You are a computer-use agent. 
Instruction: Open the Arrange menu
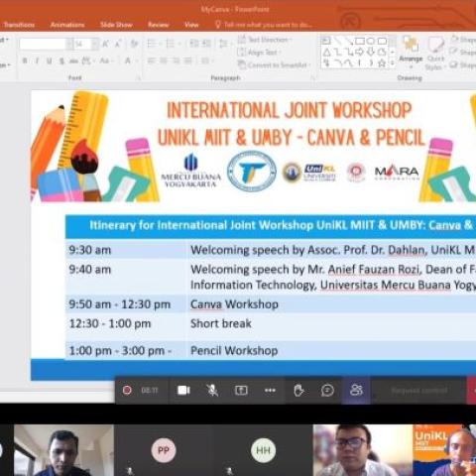tap(411, 53)
